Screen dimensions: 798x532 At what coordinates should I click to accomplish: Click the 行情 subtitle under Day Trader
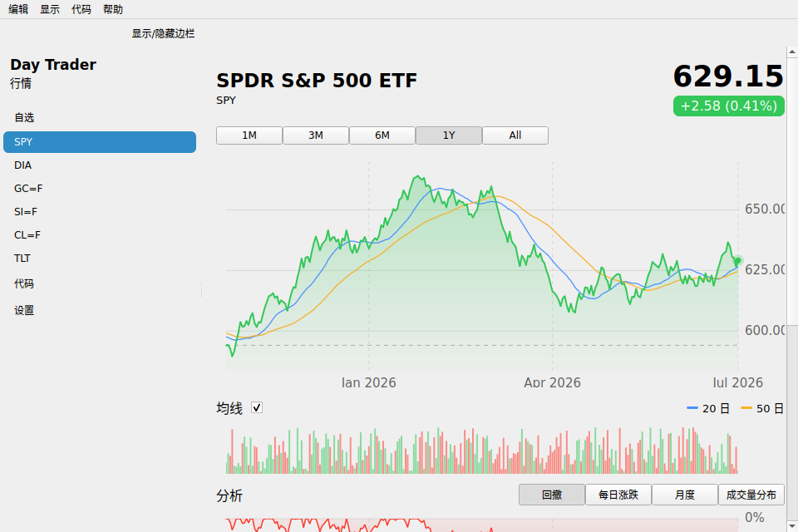point(21,83)
